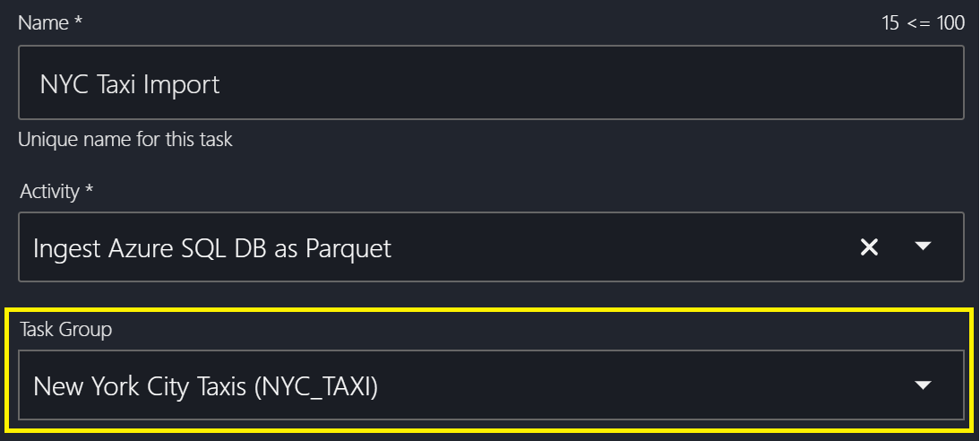Click the asterisk beside the Name label
Screen dimensions: 980x441
pyautogui.click(x=78, y=22)
